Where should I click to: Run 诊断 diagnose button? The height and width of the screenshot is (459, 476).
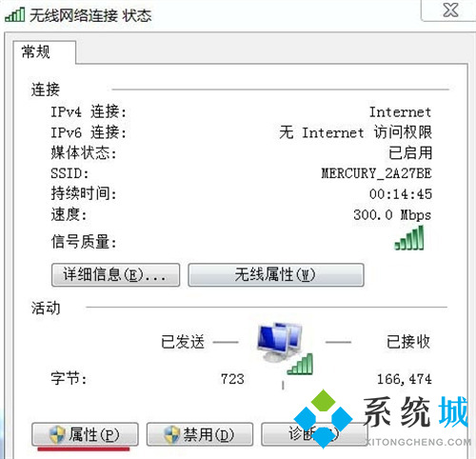point(314,434)
